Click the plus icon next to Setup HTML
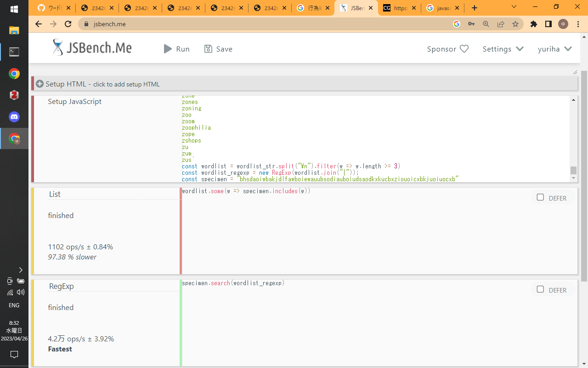 (39, 84)
